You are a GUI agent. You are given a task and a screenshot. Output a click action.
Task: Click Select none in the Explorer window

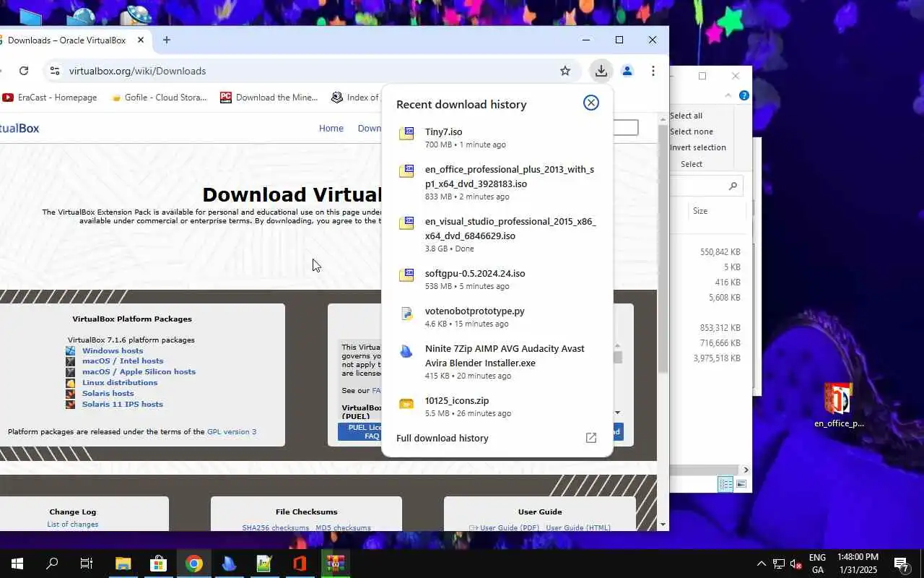pyautogui.click(x=691, y=131)
